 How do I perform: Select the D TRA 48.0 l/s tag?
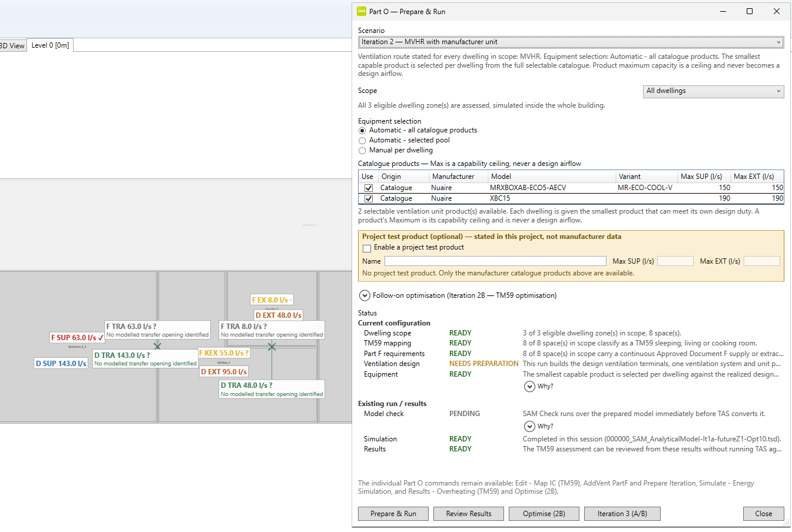(271, 390)
